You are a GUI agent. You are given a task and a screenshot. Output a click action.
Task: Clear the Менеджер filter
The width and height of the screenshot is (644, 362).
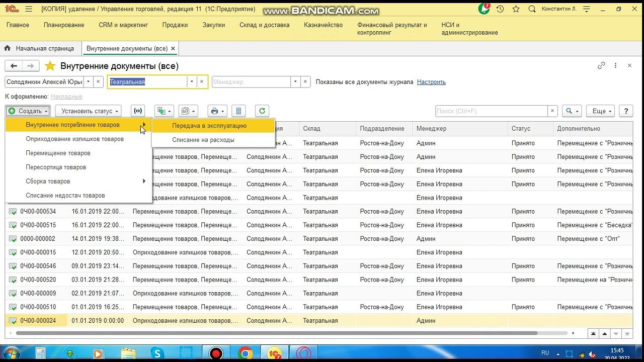click(x=305, y=82)
